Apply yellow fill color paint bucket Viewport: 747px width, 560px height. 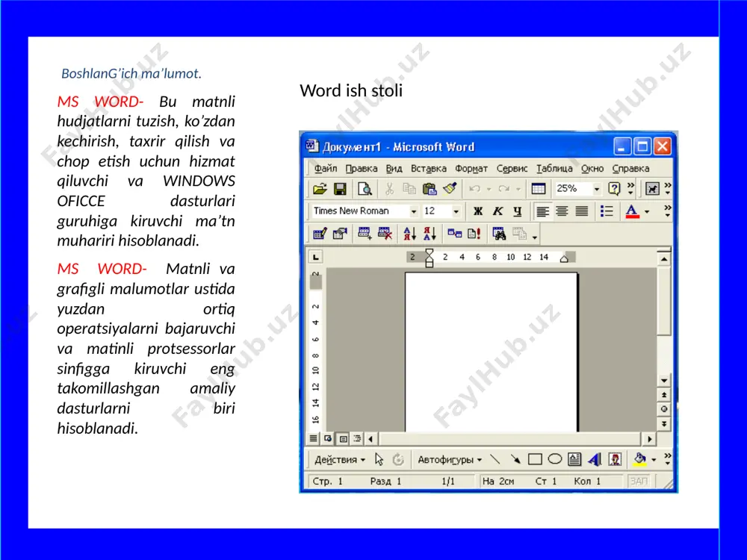click(x=639, y=459)
